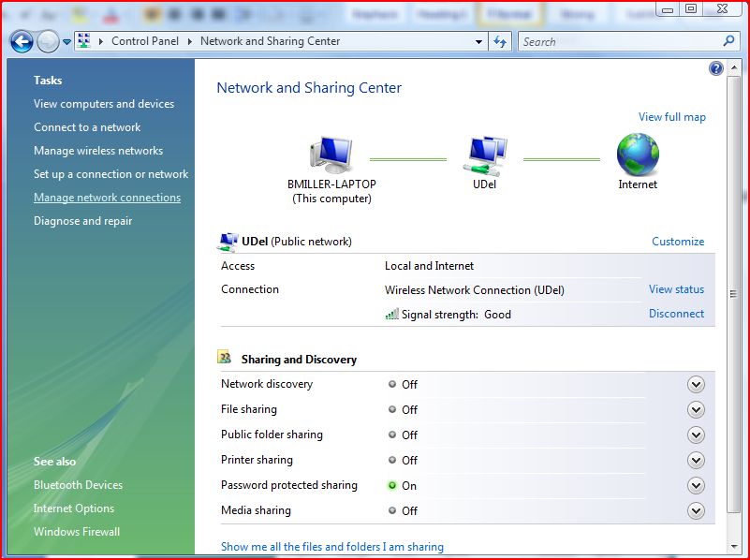Click the Off indicator for Network discovery
The height and width of the screenshot is (560, 750).
394,384
